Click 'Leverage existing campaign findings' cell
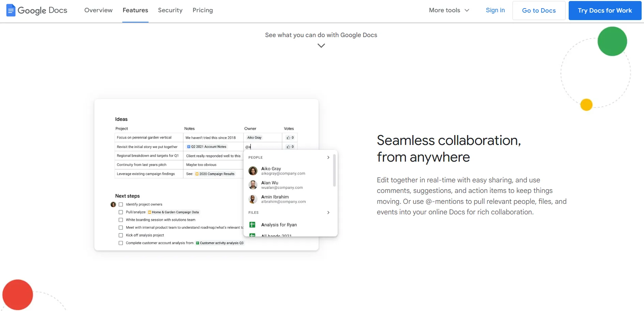The image size is (644, 311). (x=149, y=174)
